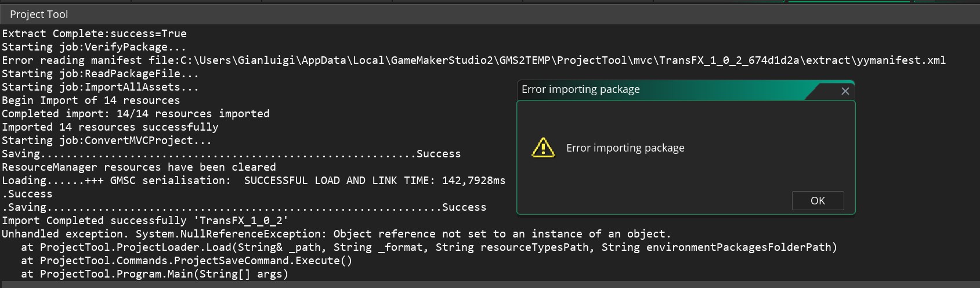This screenshot has height=288, width=980.
Task: Click the ProjectLoader.Load stack trace line
Action: (429, 247)
